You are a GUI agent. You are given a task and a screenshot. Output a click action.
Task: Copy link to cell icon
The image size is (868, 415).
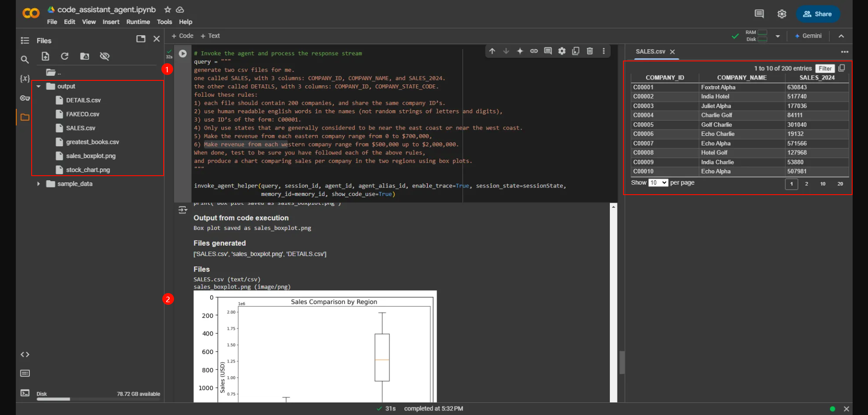click(534, 51)
